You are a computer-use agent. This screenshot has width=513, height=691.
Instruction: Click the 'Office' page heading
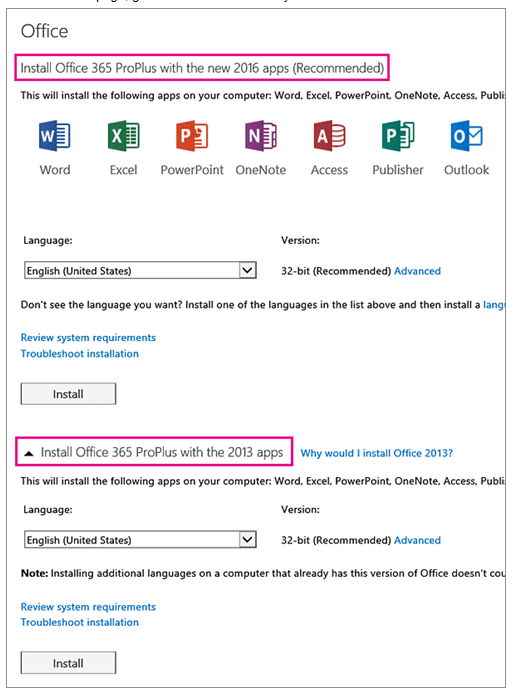coord(45,31)
